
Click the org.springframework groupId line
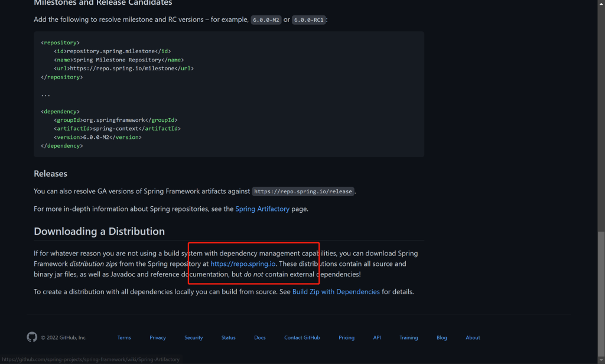116,120
